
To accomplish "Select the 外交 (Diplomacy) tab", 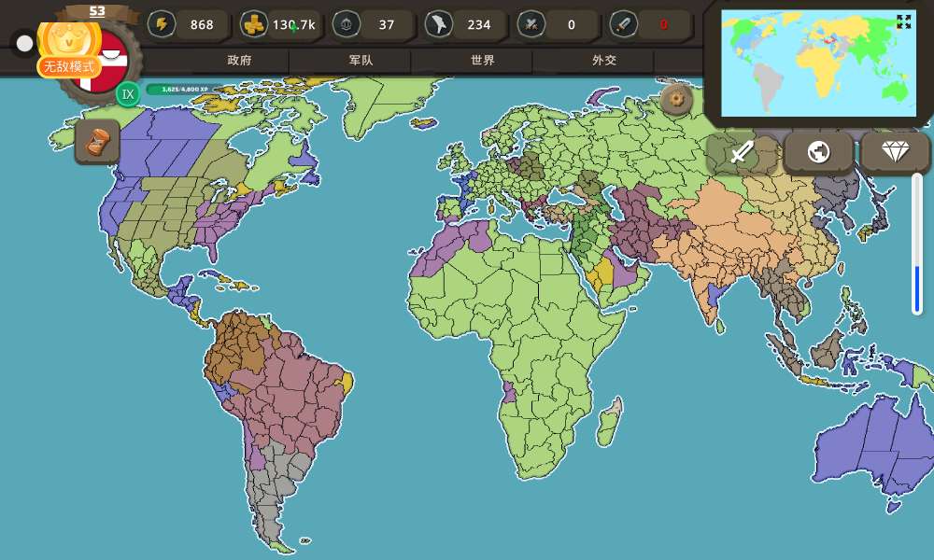I will click(x=604, y=60).
